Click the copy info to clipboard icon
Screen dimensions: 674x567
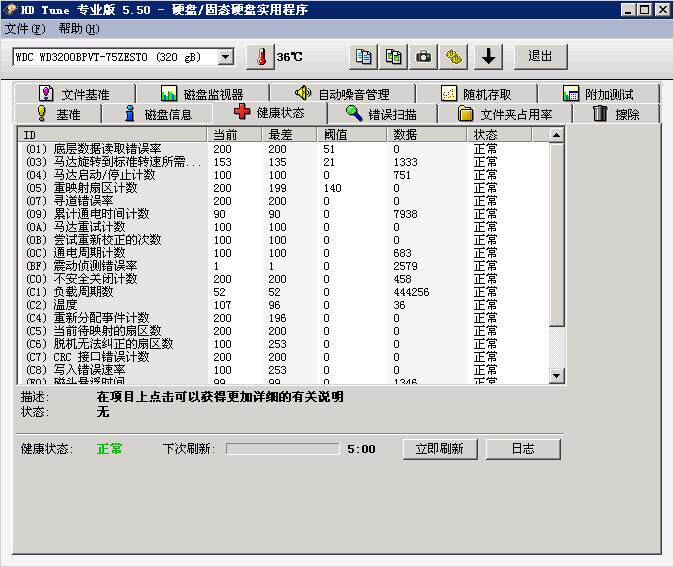pos(364,57)
